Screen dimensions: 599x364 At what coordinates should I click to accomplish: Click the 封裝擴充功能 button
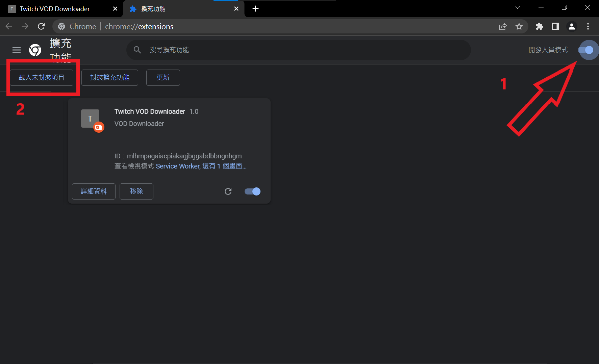110,78
